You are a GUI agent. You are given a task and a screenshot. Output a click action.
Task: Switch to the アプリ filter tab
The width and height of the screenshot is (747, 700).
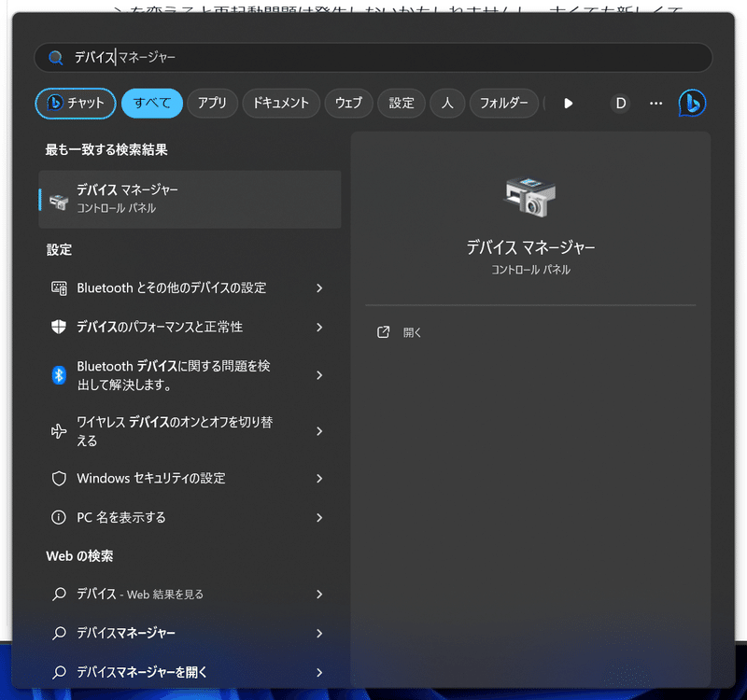pyautogui.click(x=212, y=103)
